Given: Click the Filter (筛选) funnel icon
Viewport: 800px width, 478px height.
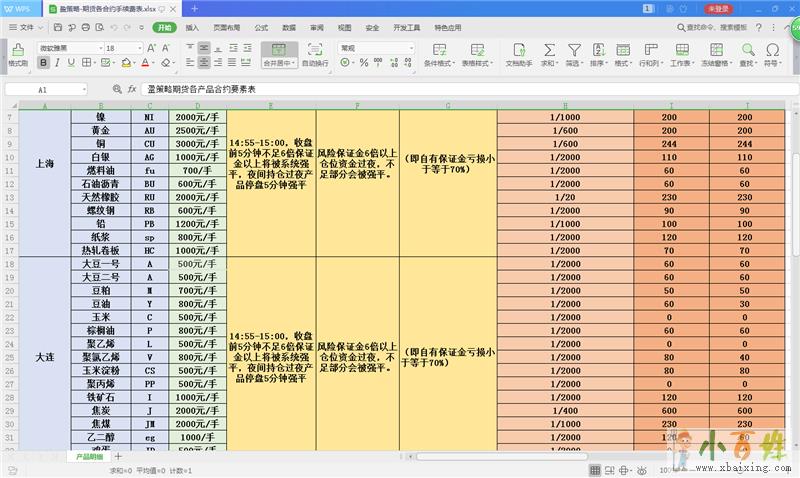Looking at the screenshot, I should (x=574, y=49).
